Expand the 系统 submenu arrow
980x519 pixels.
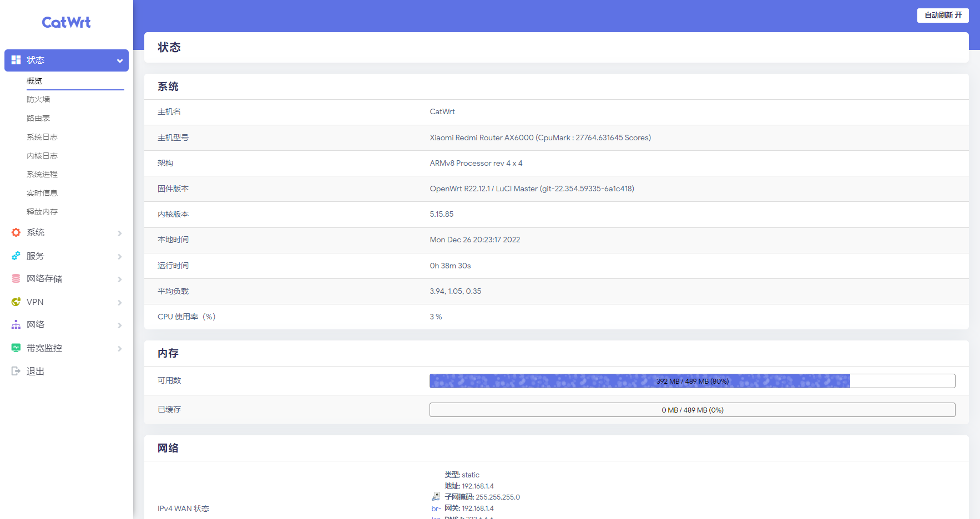119,233
